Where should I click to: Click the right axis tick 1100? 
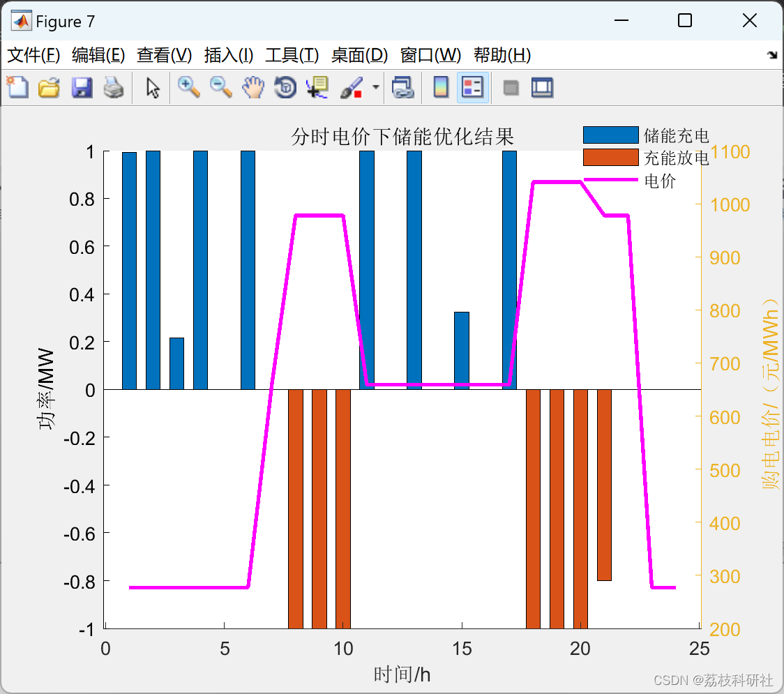tap(730, 151)
